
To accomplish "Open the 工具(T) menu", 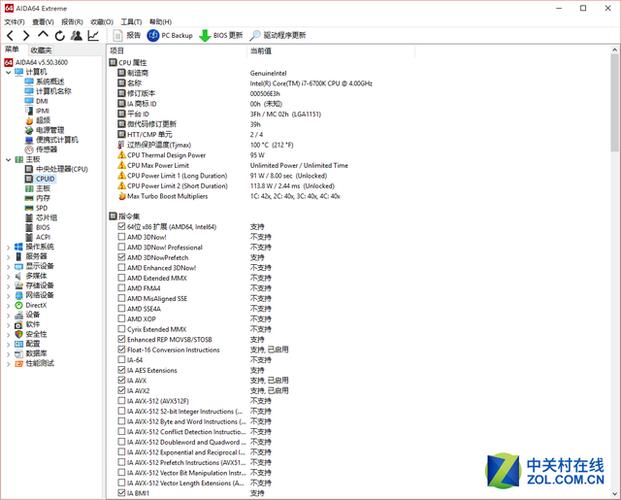I will pyautogui.click(x=131, y=21).
